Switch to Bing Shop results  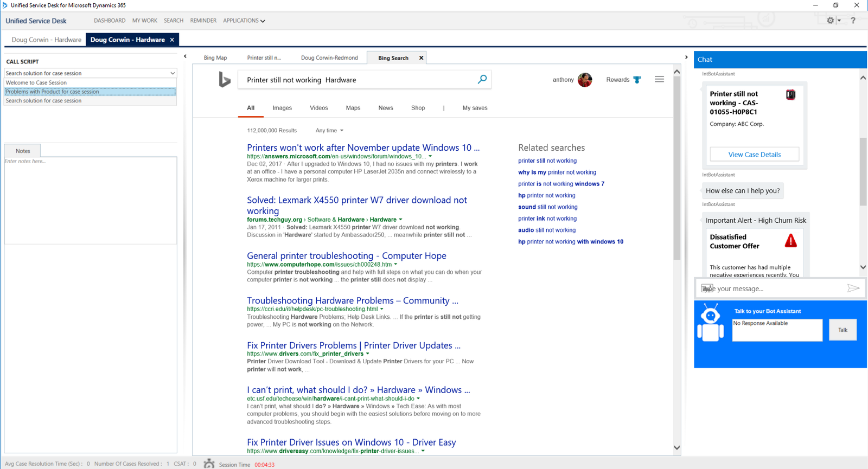(x=418, y=108)
